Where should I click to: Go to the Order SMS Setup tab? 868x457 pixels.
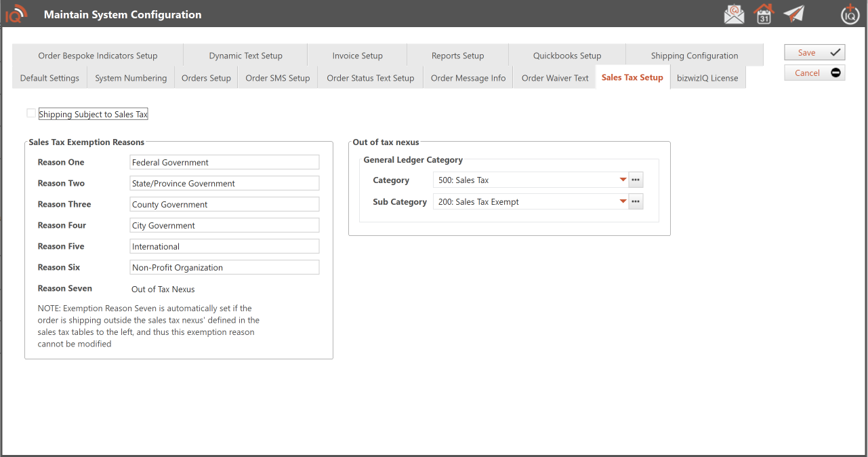tap(277, 78)
